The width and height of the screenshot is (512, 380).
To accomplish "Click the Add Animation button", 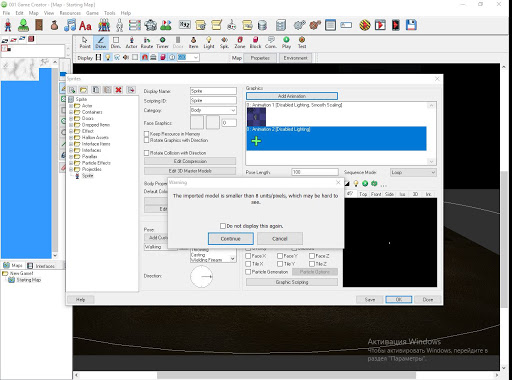I will (292, 96).
